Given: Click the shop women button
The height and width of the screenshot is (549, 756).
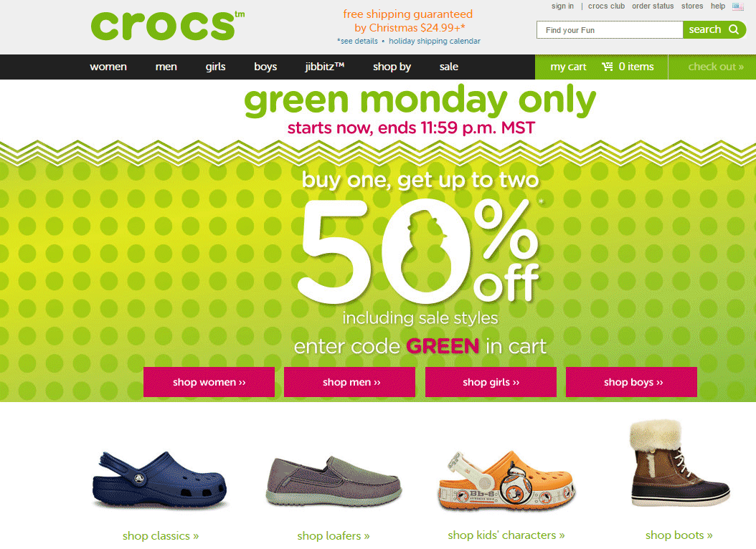Looking at the screenshot, I should (x=209, y=382).
